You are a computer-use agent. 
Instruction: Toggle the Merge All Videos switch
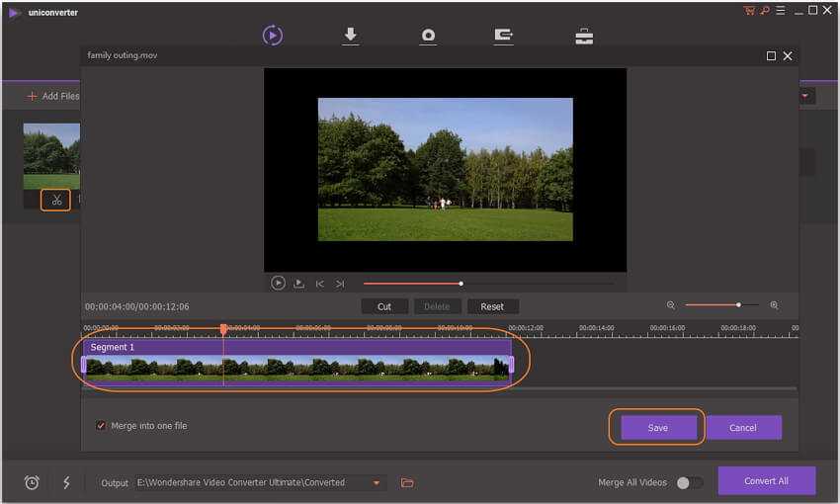click(689, 482)
